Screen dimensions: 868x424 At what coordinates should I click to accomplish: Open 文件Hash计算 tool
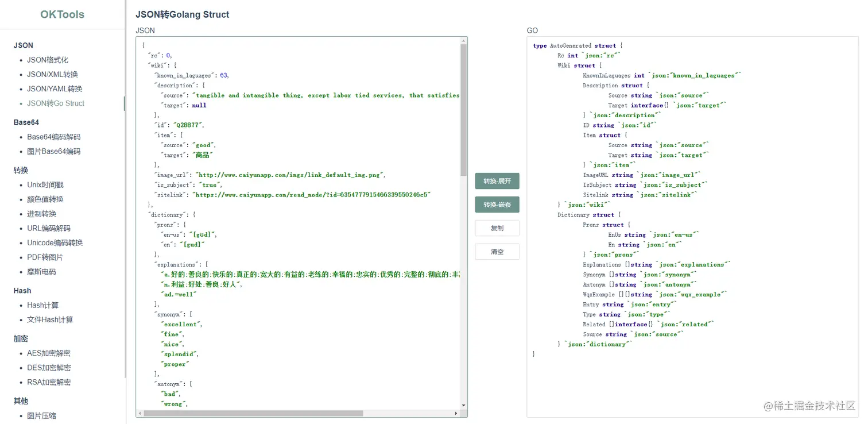pos(50,319)
